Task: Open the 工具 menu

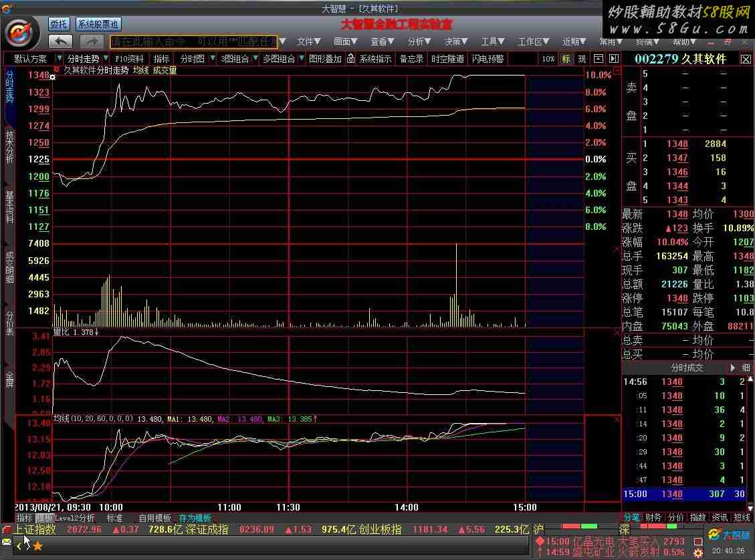Action: pyautogui.click(x=493, y=42)
